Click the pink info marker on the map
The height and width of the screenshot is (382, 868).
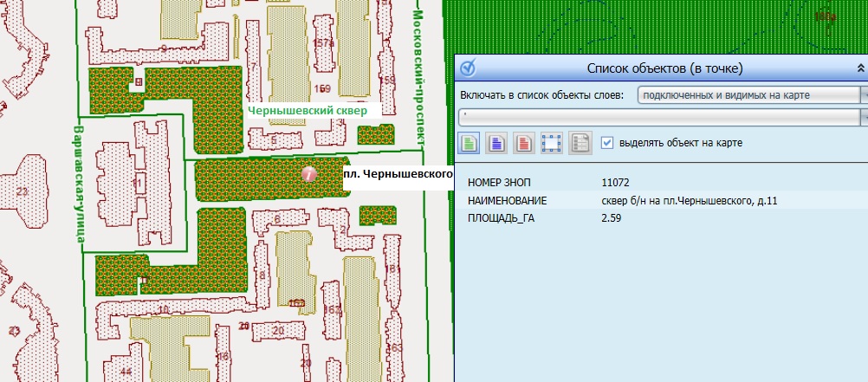pyautogui.click(x=309, y=174)
